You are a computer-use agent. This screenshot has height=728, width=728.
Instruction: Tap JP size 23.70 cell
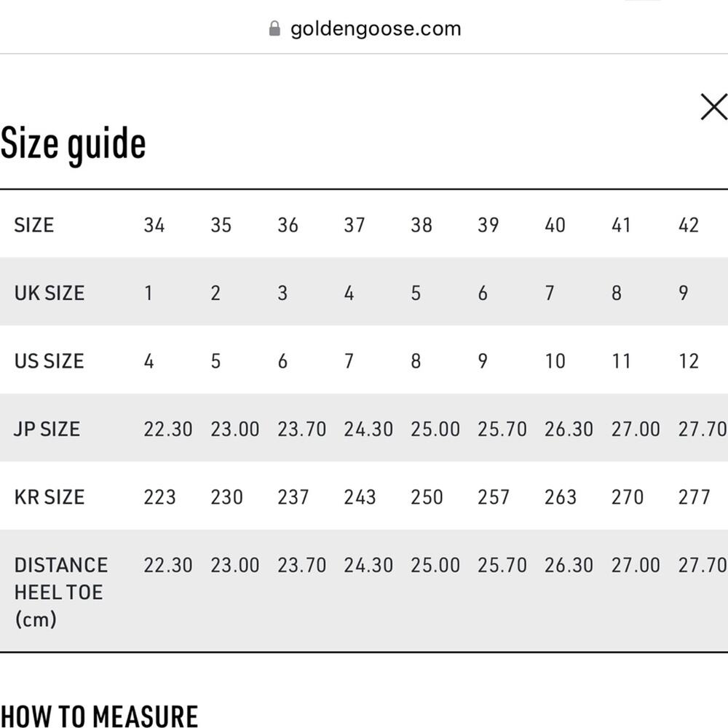[301, 429]
